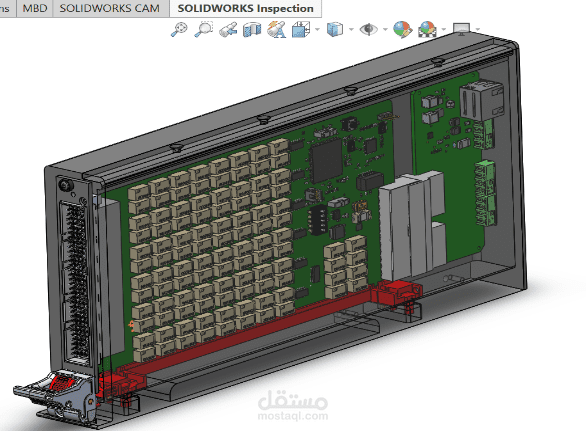Click the Zoom to Fit magnifier icon
Image resolution: width=586 pixels, height=431 pixels.
(179, 29)
